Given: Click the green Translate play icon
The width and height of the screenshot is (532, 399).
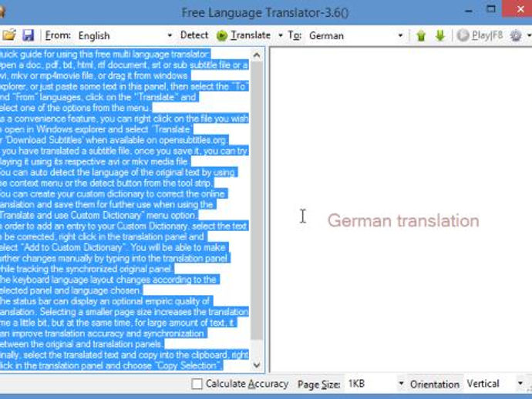Looking at the screenshot, I should [x=222, y=35].
